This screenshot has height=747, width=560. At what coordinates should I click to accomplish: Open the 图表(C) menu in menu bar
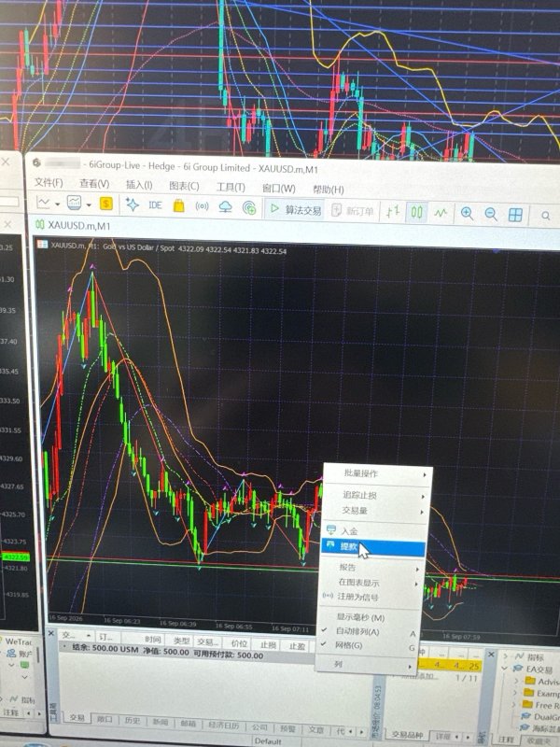click(x=184, y=186)
